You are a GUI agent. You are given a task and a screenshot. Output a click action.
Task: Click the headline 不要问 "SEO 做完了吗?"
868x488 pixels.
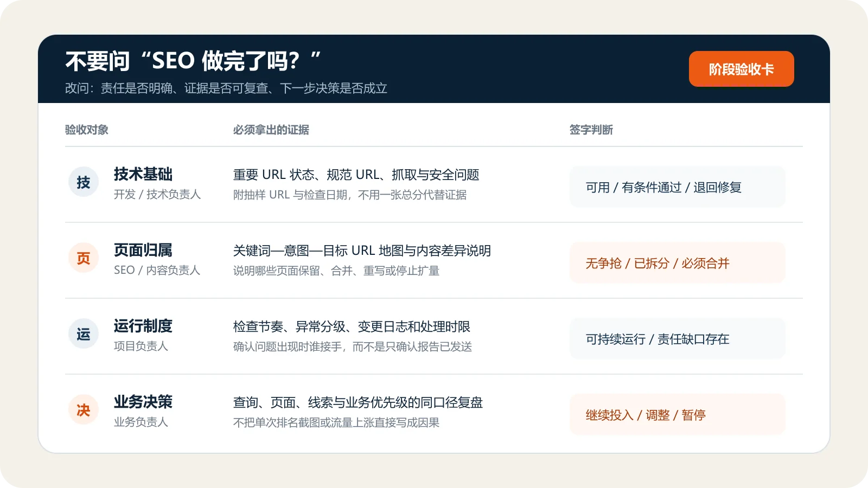coord(193,61)
